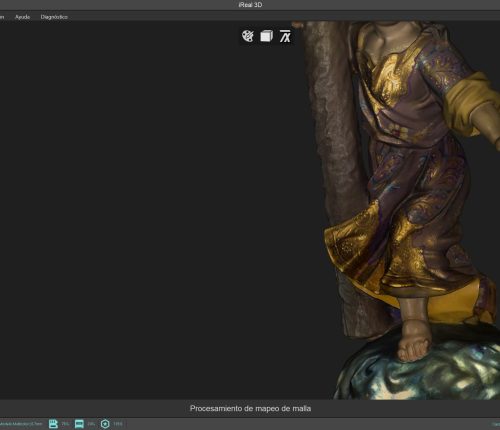Screen dimensions: 500x430
Task: Click the scan mode label in status bar
Action: [21, 424]
